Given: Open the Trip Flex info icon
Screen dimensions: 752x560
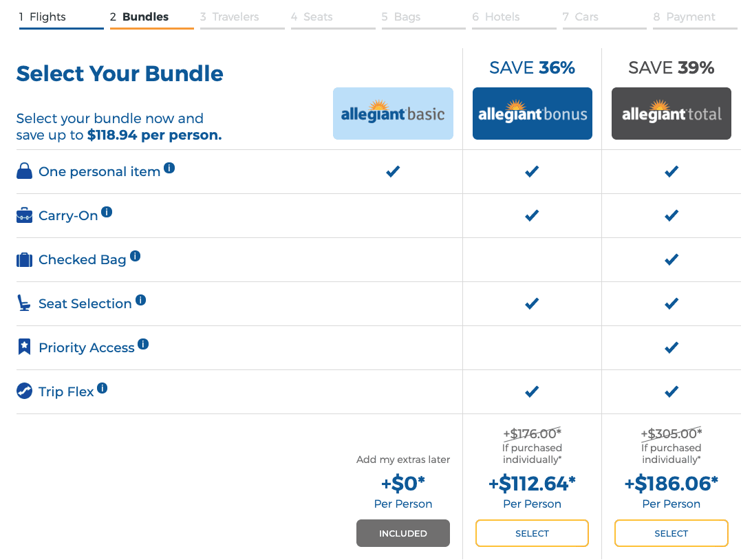Looking at the screenshot, I should point(102,387).
